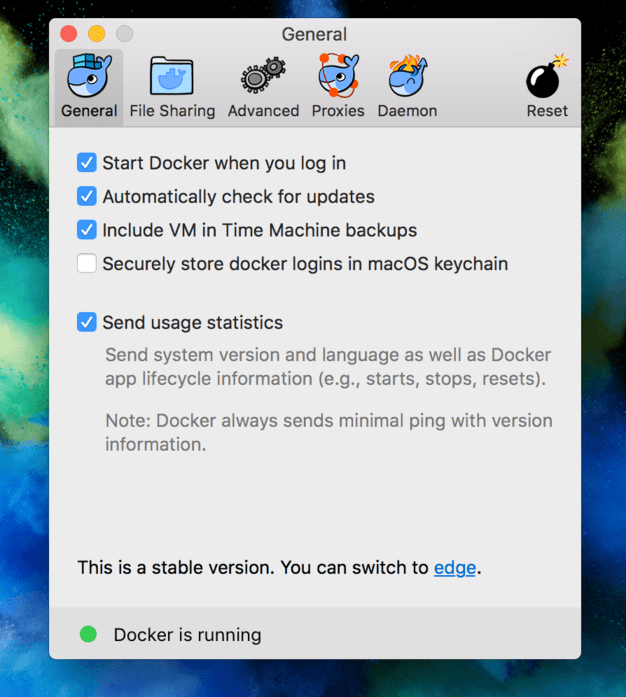
Task: Open Proxies whale icon
Action: point(338,75)
